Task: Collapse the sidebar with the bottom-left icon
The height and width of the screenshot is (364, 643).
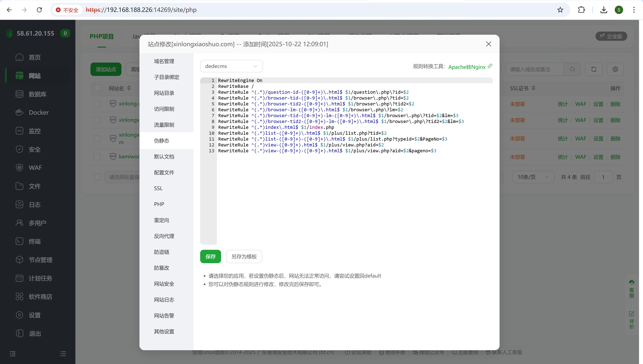Action: [x=13, y=354]
